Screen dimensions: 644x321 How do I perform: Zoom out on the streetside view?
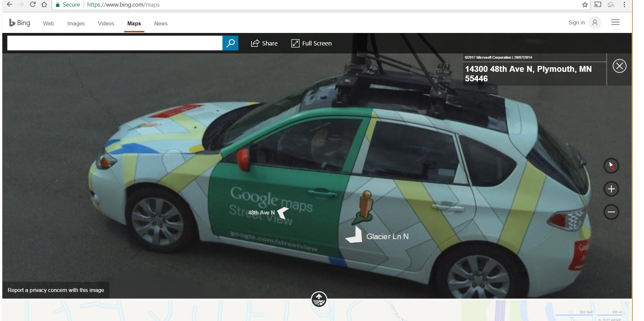point(611,212)
